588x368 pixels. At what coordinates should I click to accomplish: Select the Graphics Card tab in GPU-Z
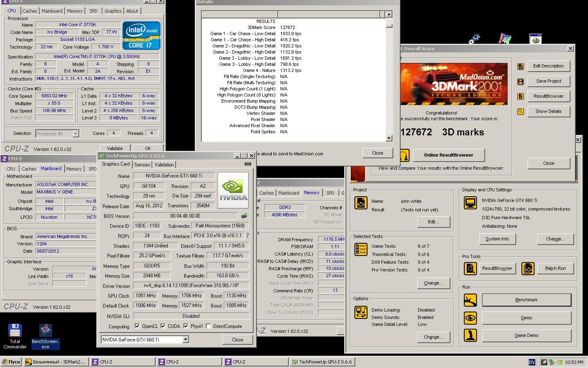[x=116, y=164]
